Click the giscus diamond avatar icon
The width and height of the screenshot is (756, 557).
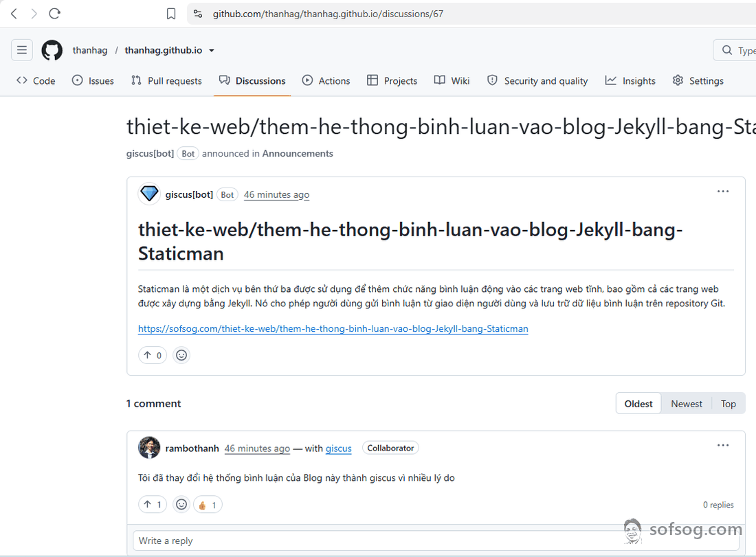[149, 194]
